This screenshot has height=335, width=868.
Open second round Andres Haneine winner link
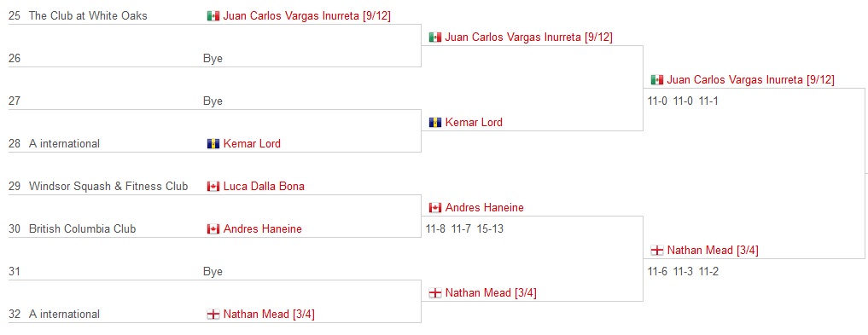point(485,208)
